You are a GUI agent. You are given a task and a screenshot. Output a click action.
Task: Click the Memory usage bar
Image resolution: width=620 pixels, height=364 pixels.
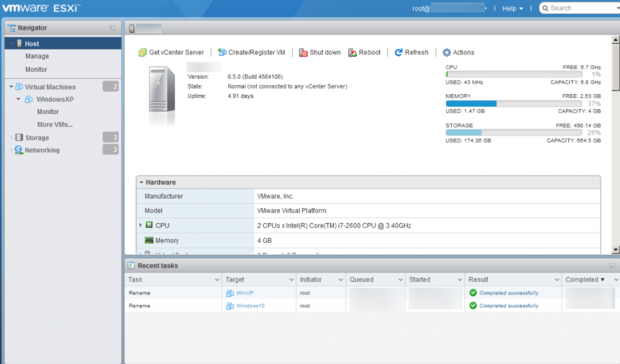point(514,104)
